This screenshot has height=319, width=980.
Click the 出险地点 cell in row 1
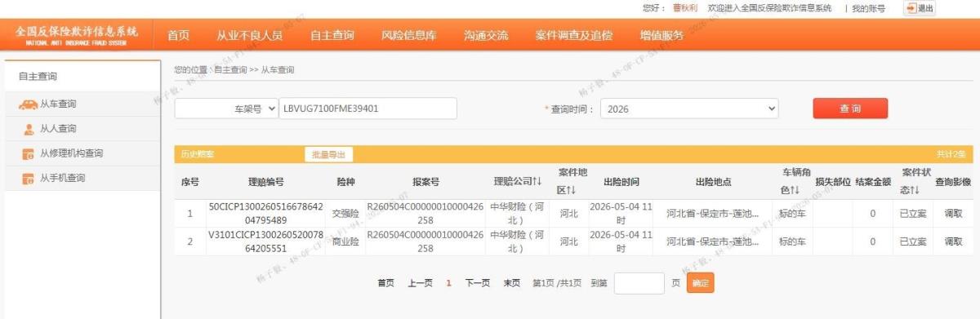point(713,214)
